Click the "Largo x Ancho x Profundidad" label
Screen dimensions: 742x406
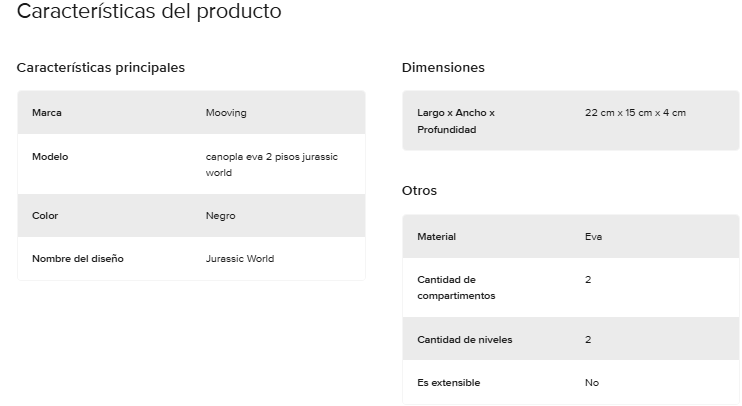pos(456,121)
